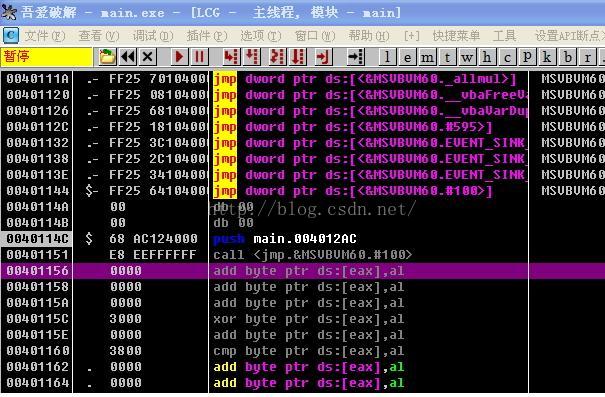Trace over toolbar icon
Screen dimensions: 605x397
pos(298,57)
